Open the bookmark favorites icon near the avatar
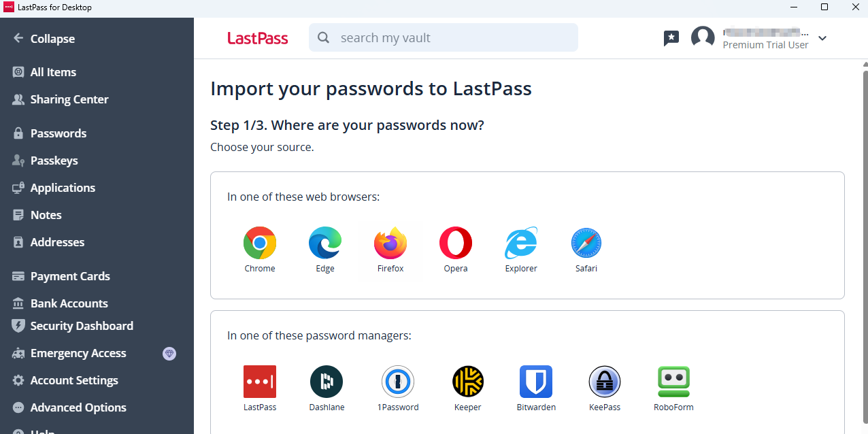868x434 pixels. click(x=671, y=38)
